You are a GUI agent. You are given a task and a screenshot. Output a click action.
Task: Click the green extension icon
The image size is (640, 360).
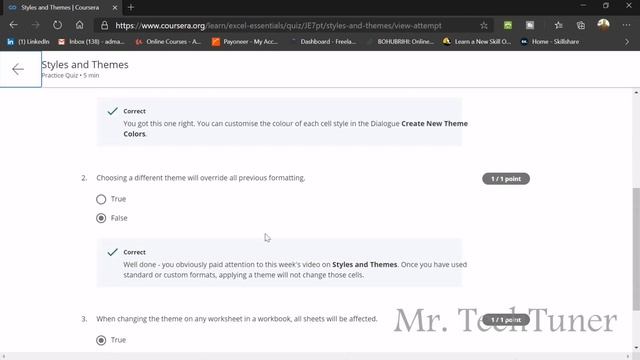pos(508,25)
